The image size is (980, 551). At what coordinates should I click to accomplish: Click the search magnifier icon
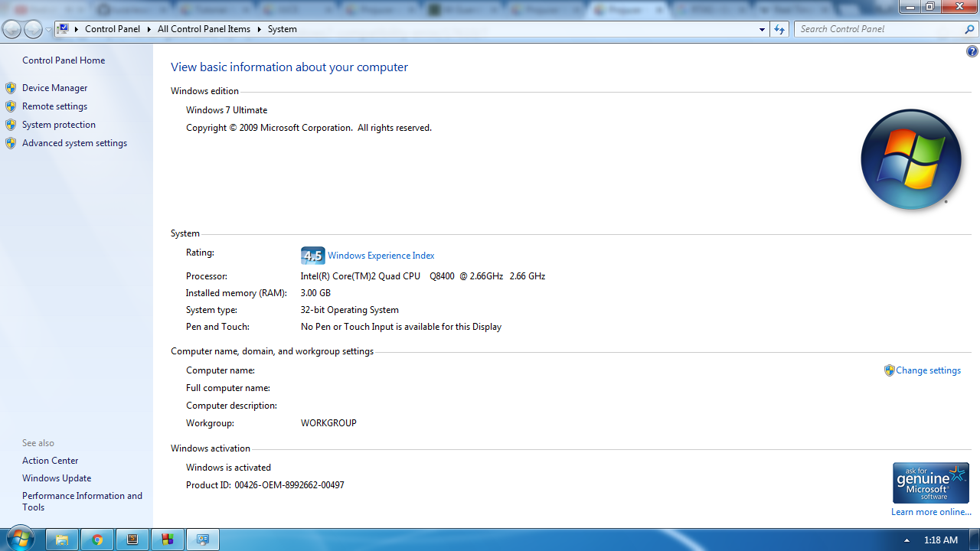tap(970, 29)
